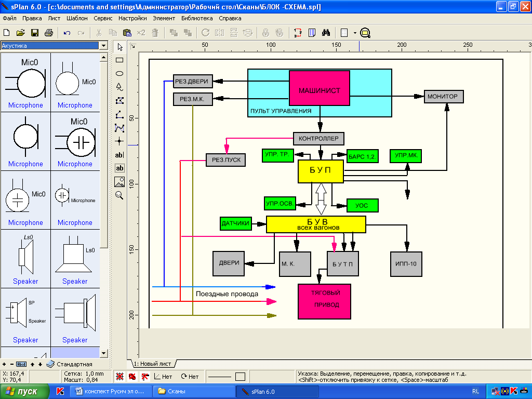Save the schematic with the floppy icon
The image size is (532, 399).
click(x=35, y=33)
